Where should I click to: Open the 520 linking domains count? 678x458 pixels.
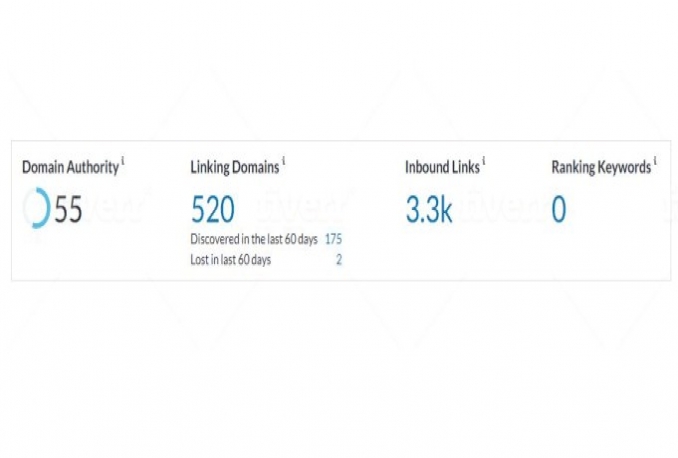[212, 210]
